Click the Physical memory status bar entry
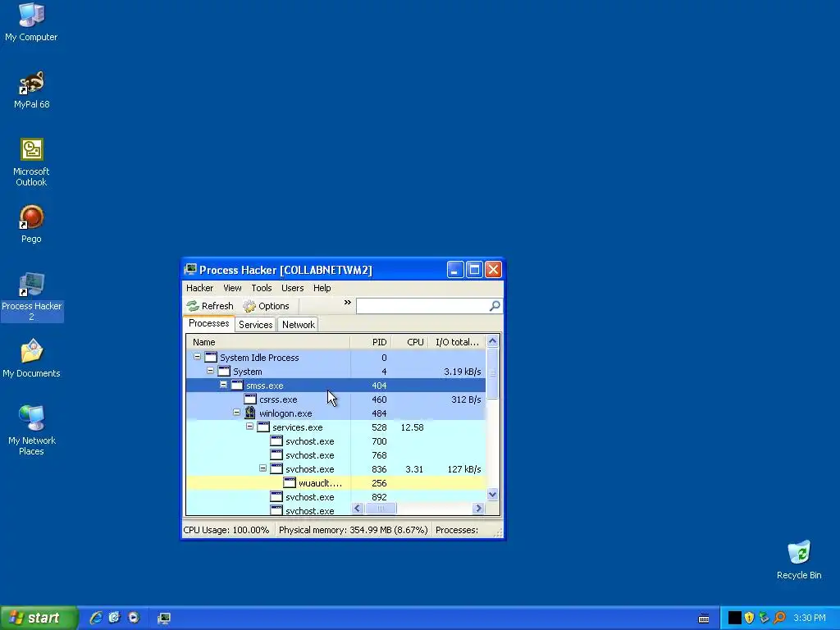 point(353,530)
